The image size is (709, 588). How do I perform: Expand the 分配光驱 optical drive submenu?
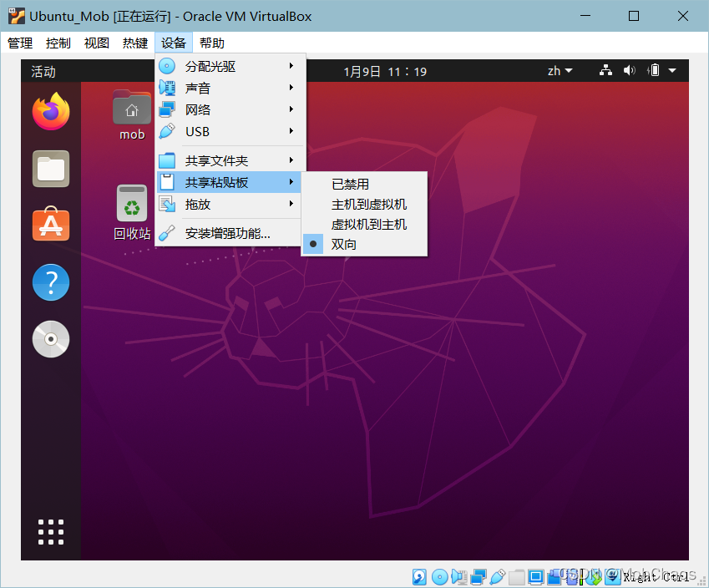[x=230, y=67]
